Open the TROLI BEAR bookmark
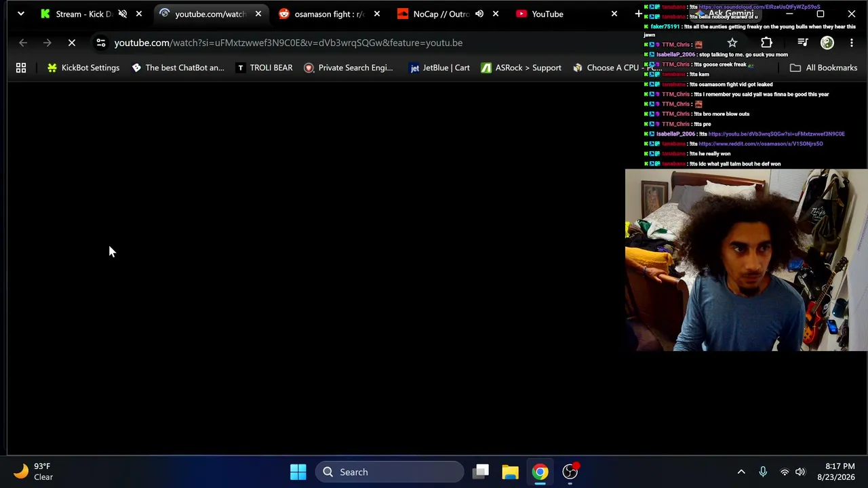 [x=264, y=68]
